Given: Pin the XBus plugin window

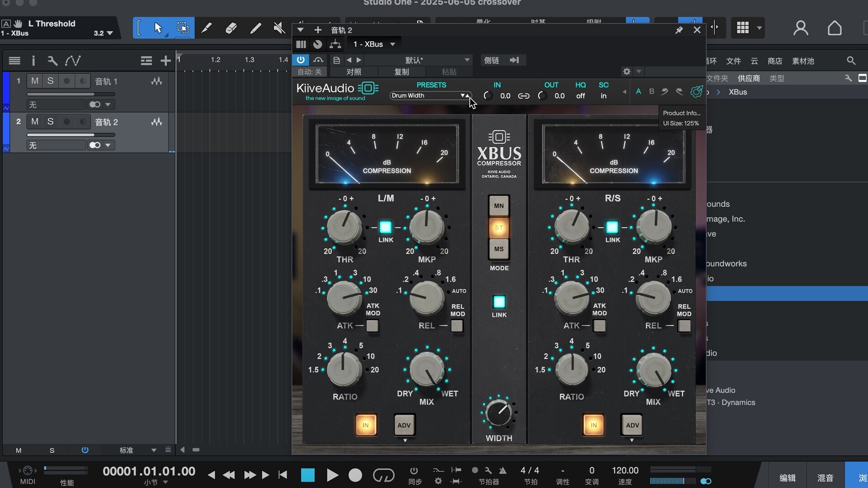Looking at the screenshot, I should (679, 30).
